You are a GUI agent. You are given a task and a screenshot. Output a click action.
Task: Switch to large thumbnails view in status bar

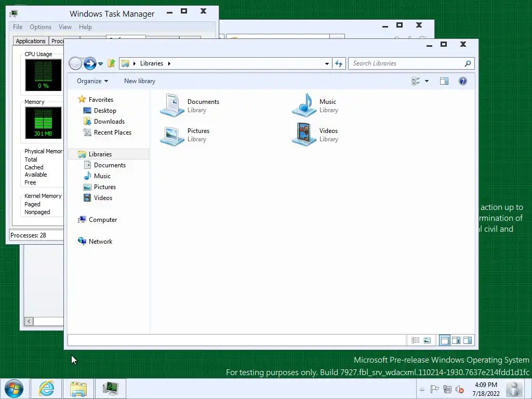point(427,340)
